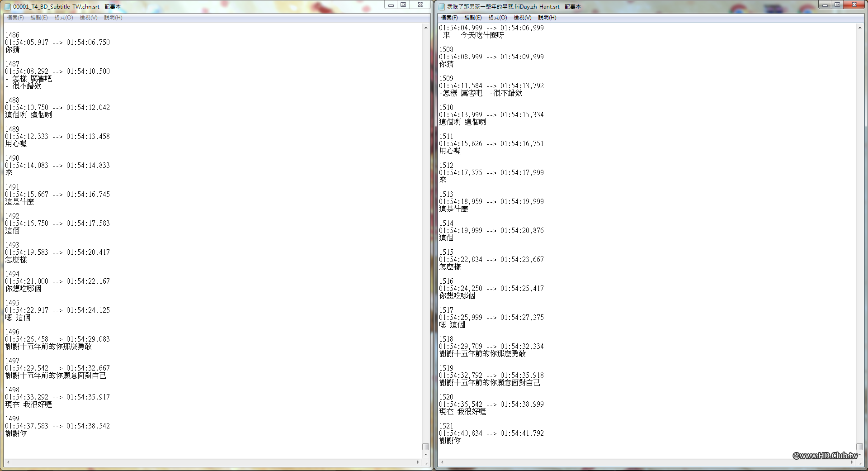Viewport: 868px width, 471px height.
Task: Click subtitle number 1490 in the chn.srt window
Action: click(12, 158)
